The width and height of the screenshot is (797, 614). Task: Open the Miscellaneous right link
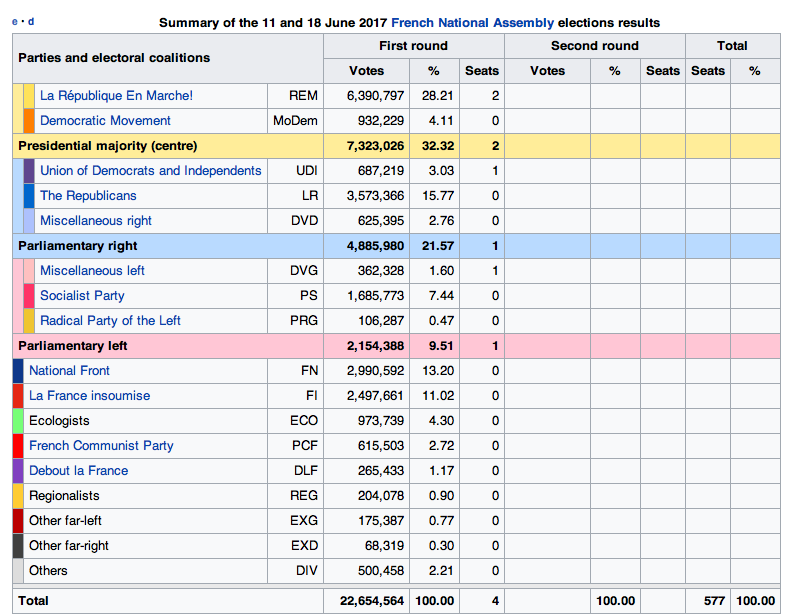[x=96, y=221]
